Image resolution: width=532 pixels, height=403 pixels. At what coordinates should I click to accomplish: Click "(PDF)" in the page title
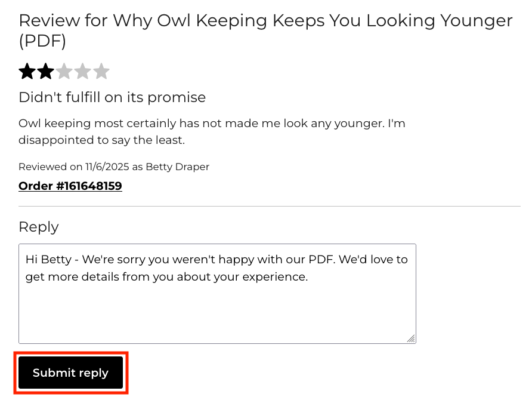point(42,41)
